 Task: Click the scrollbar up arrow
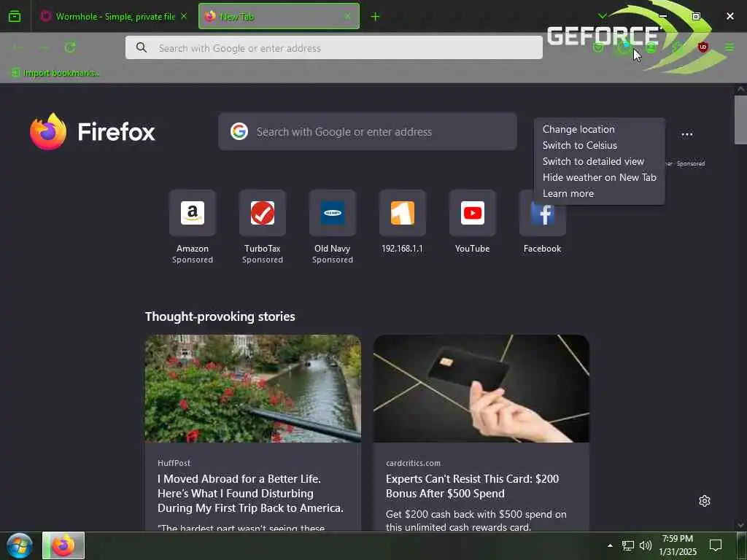[x=740, y=89]
